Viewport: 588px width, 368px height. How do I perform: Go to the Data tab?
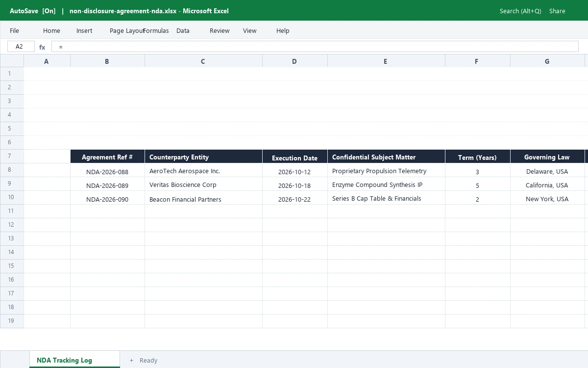183,30
